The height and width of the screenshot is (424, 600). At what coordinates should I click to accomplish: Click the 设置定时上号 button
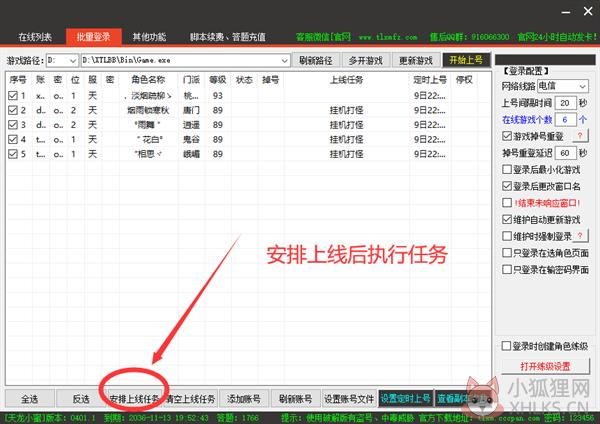[x=406, y=399]
